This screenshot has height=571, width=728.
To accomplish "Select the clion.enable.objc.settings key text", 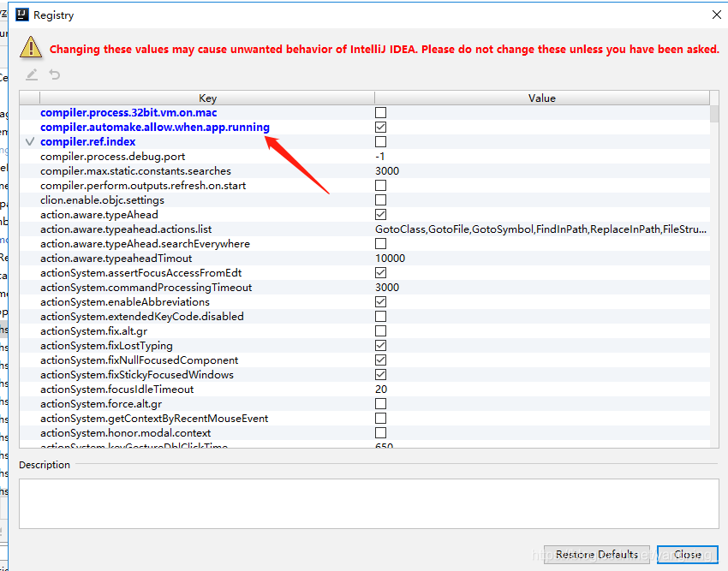I will (102, 200).
